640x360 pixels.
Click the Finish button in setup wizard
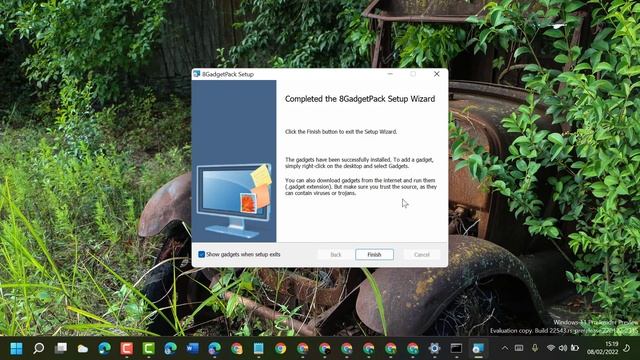click(x=374, y=254)
